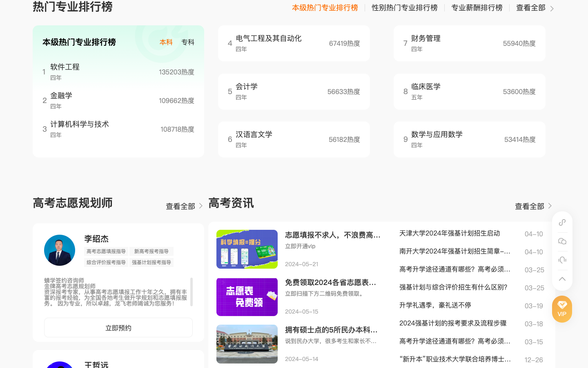588x368 pixels.
Task: Switch ranking to 专科 option
Action: 187,42
